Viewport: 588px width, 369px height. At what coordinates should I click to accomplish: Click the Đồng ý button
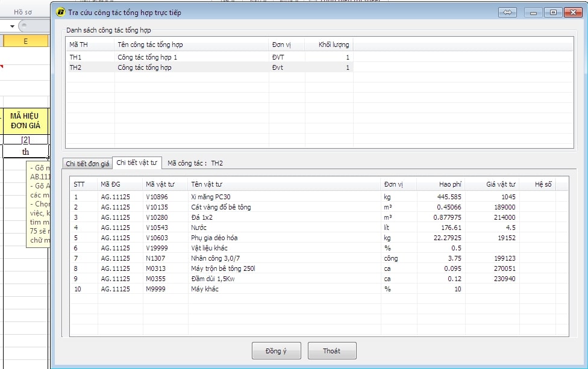pyautogui.click(x=276, y=351)
